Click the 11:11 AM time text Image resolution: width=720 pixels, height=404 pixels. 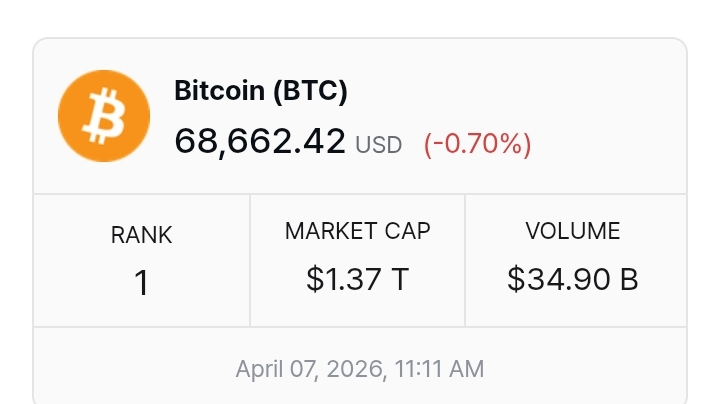pos(439,369)
